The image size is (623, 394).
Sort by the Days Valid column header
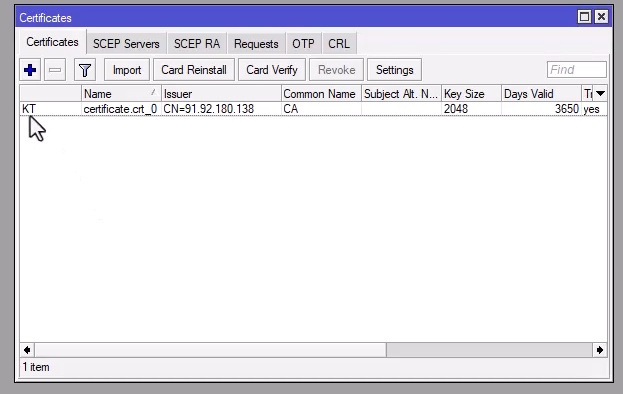[541, 94]
